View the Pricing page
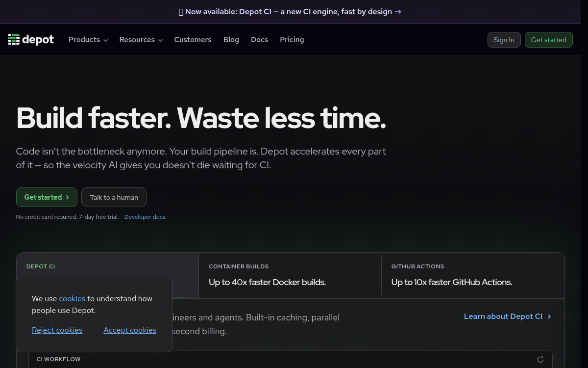Viewport: 588px width, 368px height. (x=292, y=40)
